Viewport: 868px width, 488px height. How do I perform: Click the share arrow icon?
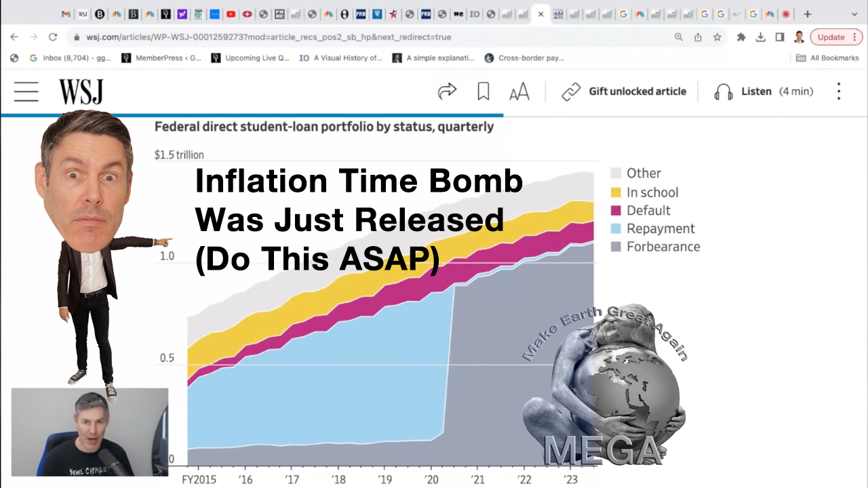(447, 91)
